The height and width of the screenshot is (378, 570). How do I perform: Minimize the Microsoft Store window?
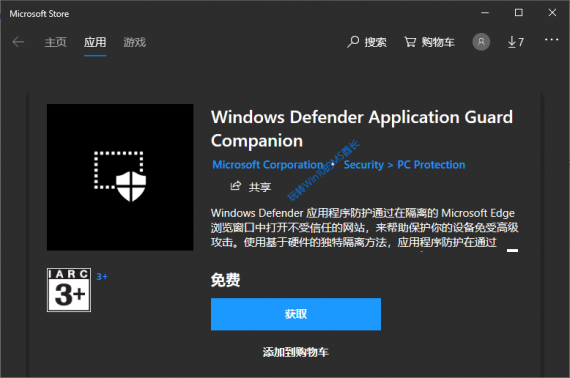[485, 13]
